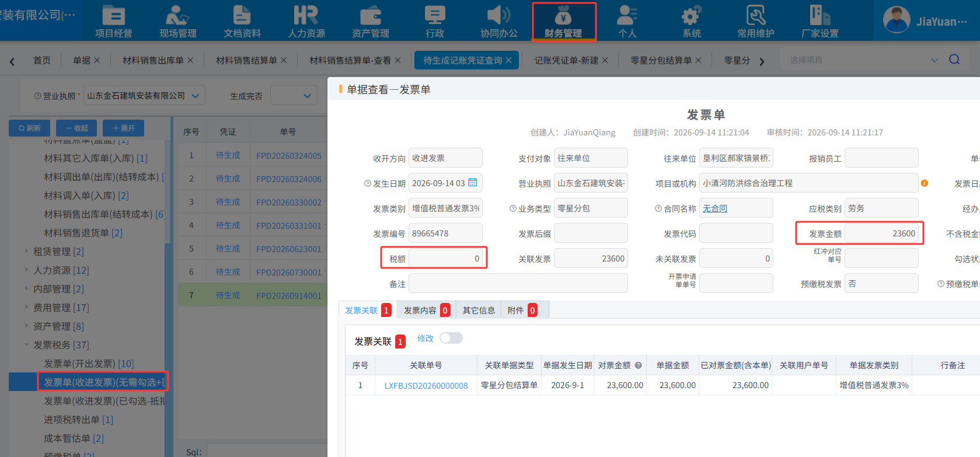Click JiaYuan user avatar

[897, 20]
